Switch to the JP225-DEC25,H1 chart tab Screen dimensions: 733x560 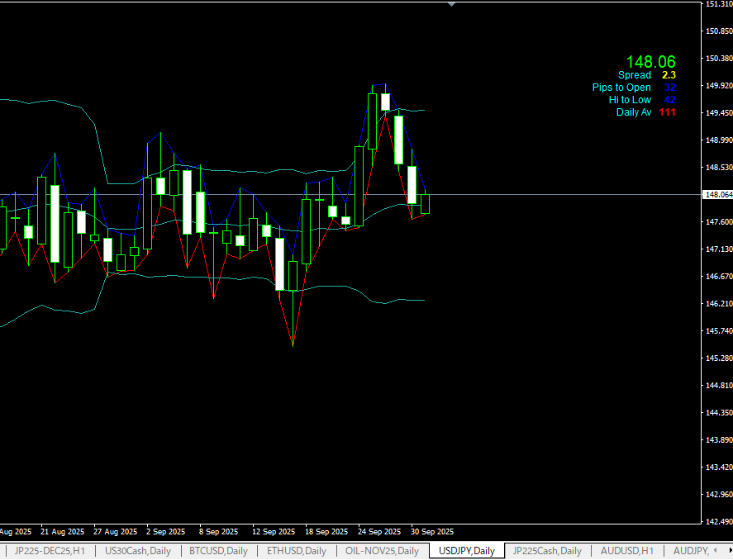click(x=50, y=551)
